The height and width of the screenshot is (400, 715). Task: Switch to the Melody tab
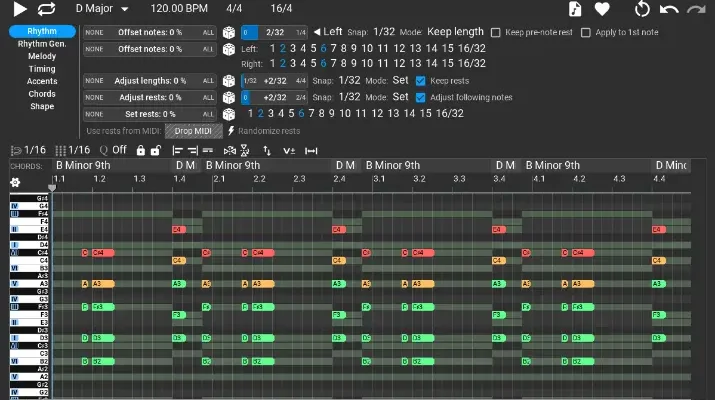42,56
